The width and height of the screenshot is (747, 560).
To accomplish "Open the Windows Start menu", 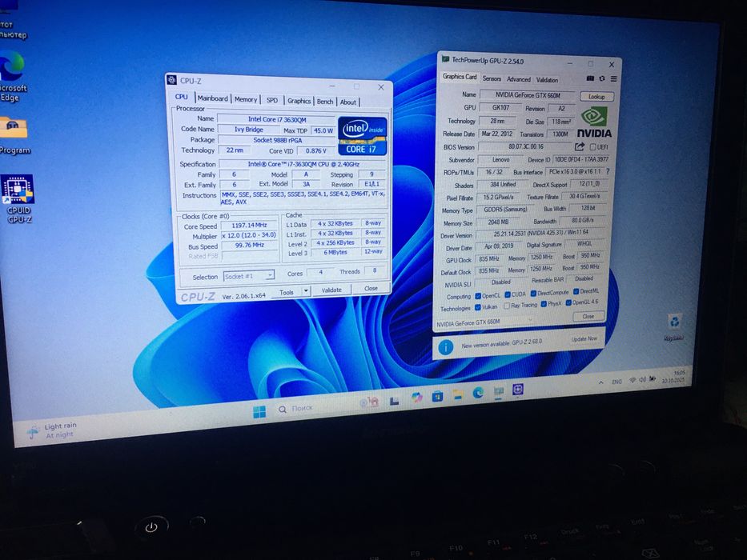I will [259, 411].
